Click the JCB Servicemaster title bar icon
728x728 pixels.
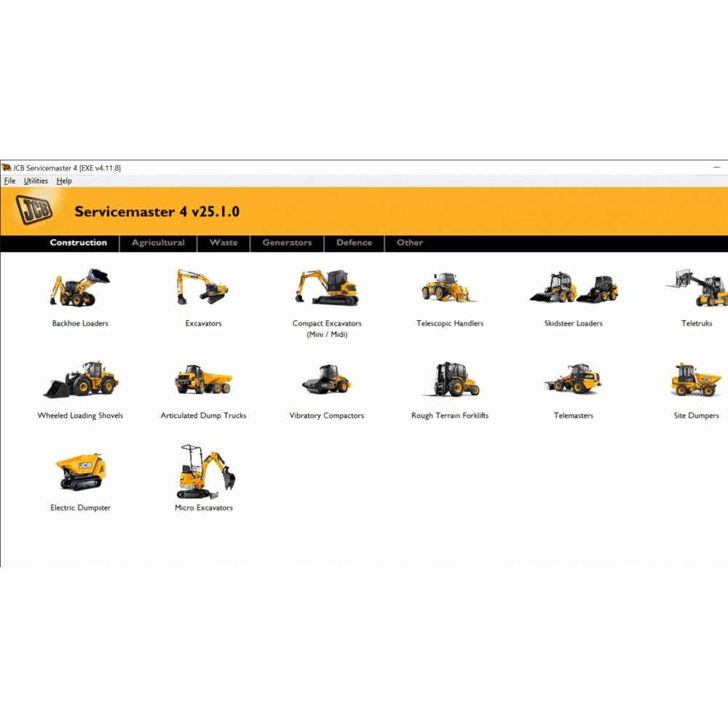[6, 167]
